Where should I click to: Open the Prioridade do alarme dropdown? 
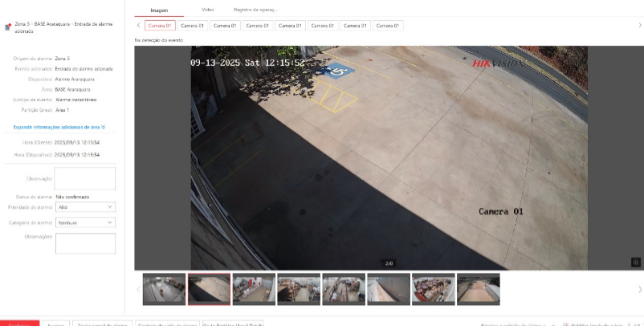click(x=85, y=207)
